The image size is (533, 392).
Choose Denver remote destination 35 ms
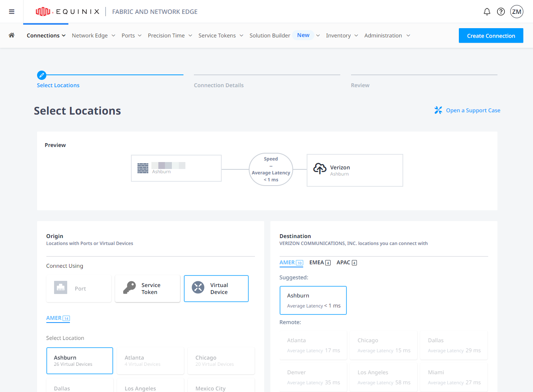[313, 377]
